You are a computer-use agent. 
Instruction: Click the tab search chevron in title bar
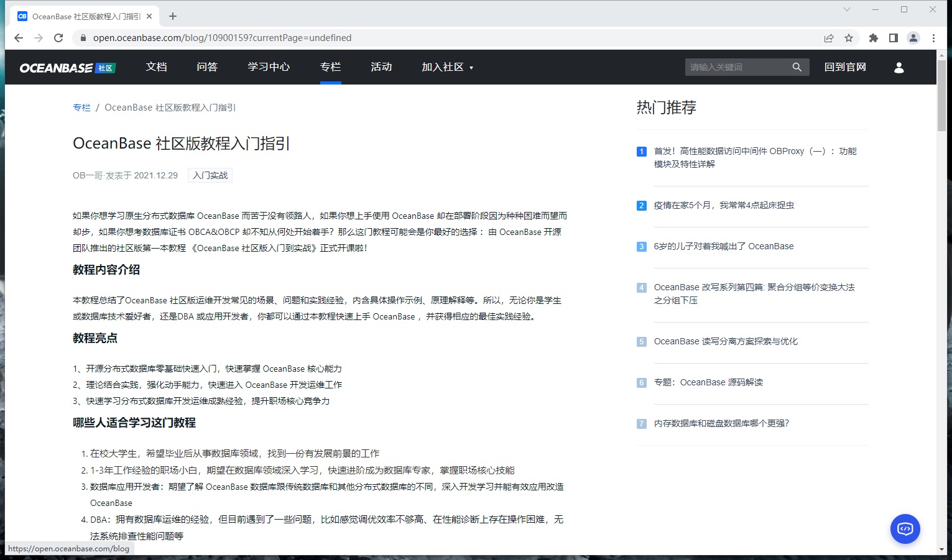coord(846,9)
